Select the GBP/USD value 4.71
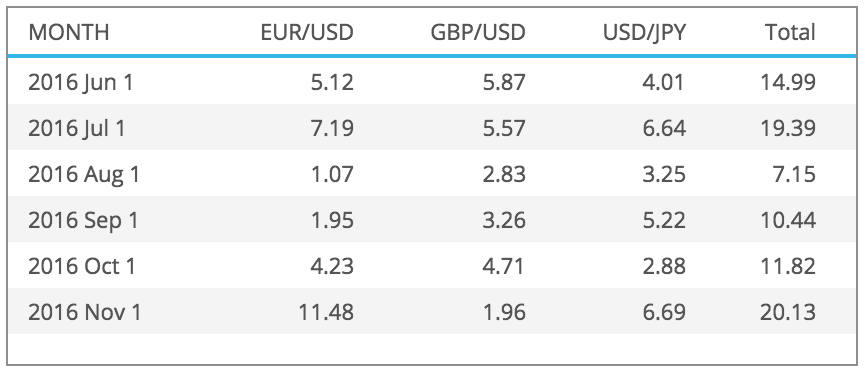The width and height of the screenshot is (866, 372). (504, 267)
